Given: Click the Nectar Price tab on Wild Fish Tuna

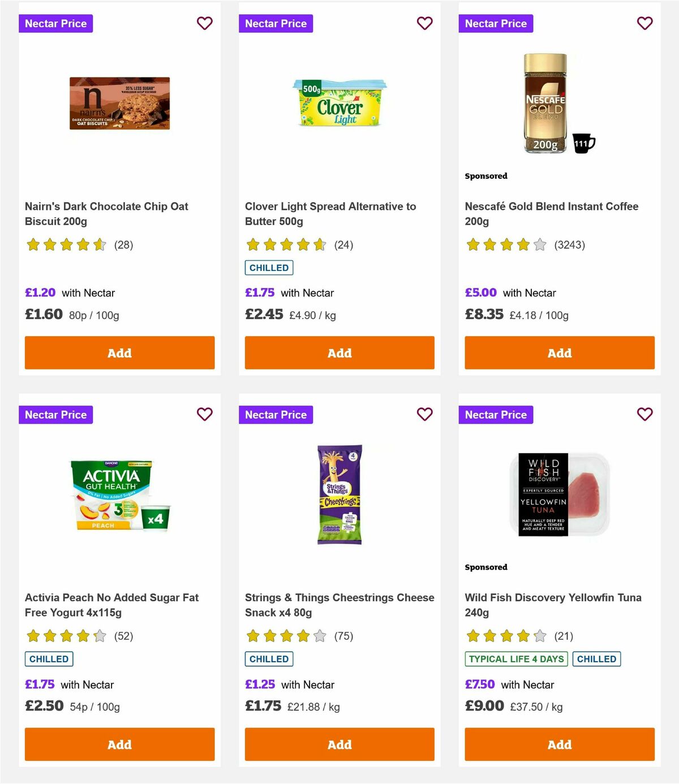Looking at the screenshot, I should 496,414.
